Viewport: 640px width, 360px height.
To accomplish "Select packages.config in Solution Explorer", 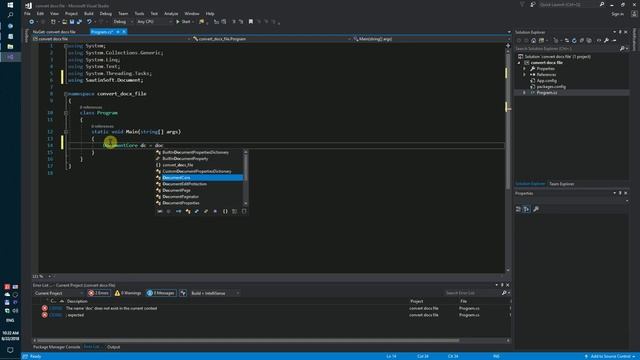I will 551,87.
